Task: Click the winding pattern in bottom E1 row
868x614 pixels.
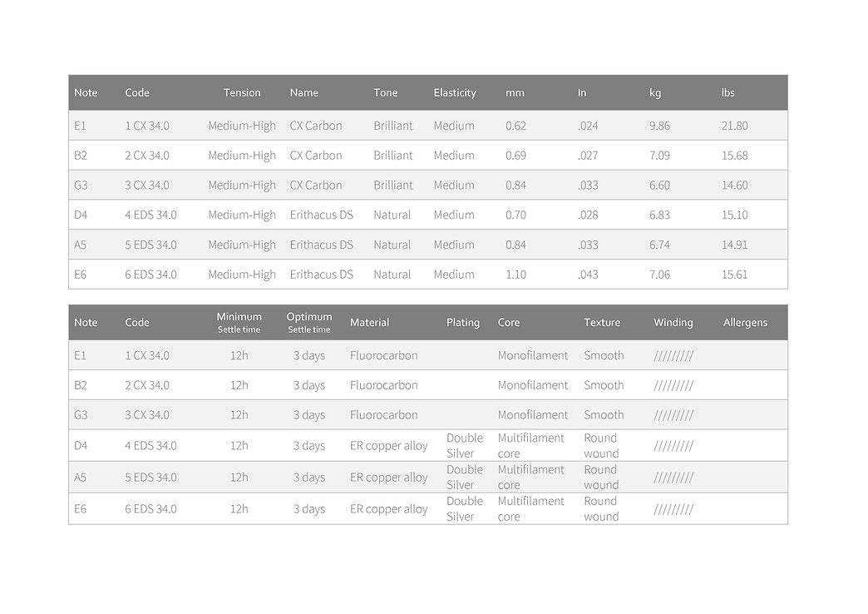Action: click(x=673, y=356)
